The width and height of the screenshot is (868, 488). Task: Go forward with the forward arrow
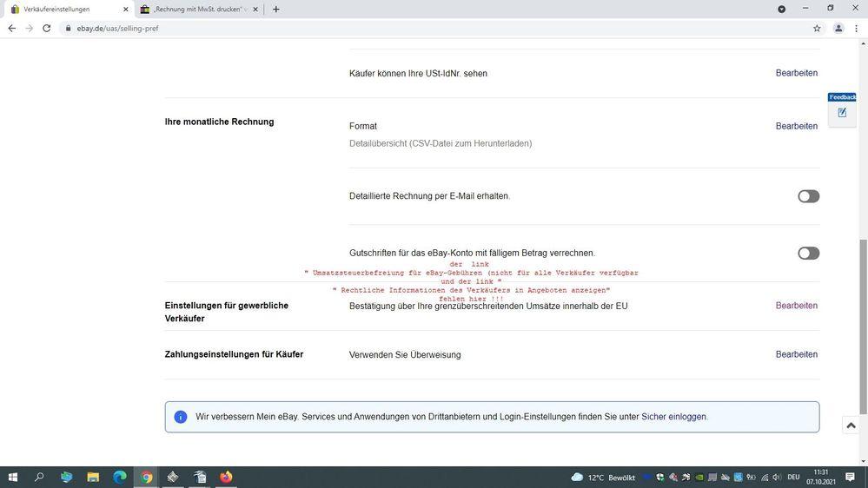[x=30, y=28]
